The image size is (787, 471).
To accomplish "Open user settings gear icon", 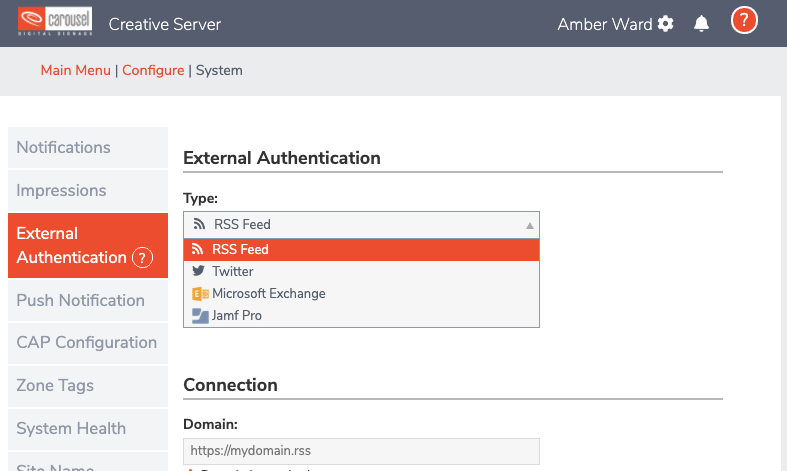I will pos(666,24).
